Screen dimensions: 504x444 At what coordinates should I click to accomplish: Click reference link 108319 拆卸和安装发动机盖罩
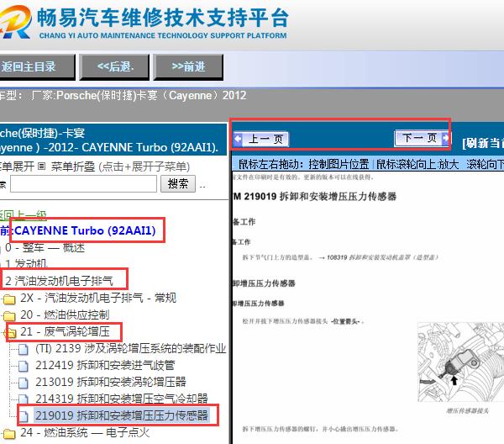tap(382, 257)
